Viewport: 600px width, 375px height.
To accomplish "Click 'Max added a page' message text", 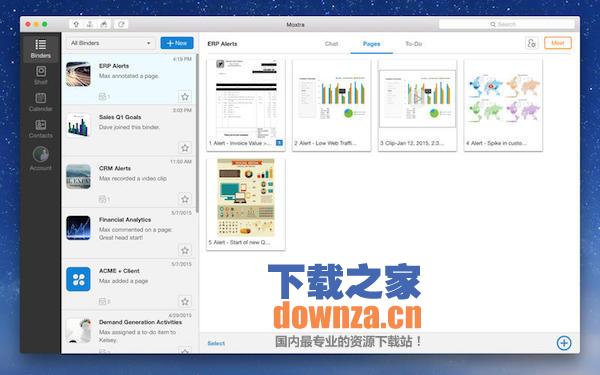I will 123,281.
